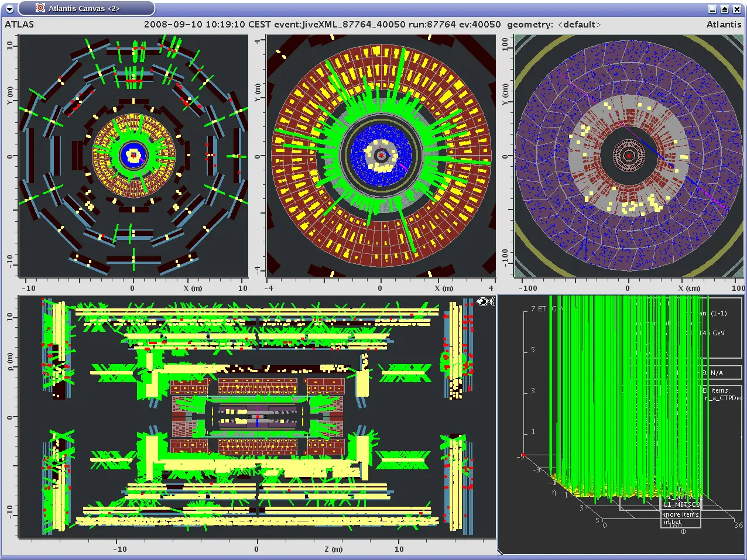Click the "ATLAS" label in the header
Screen dimensions: 747x560
coord(19,25)
